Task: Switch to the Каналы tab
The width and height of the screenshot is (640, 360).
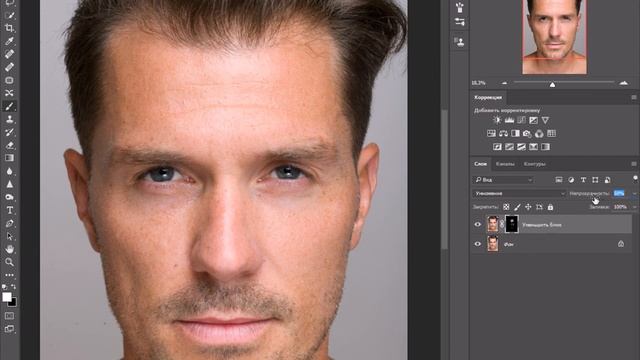Action: click(x=505, y=164)
